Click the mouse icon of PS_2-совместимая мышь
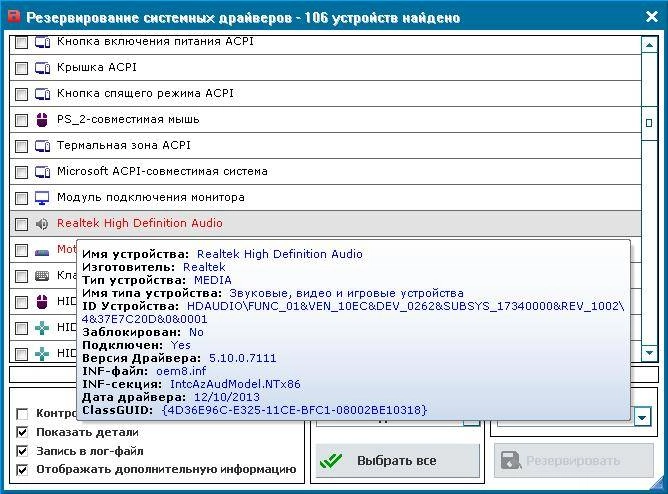The height and width of the screenshot is (494, 668). [42, 120]
